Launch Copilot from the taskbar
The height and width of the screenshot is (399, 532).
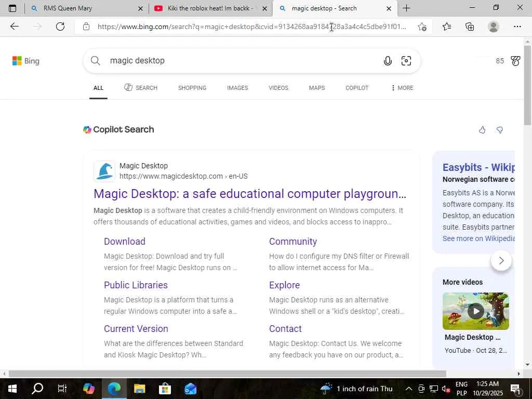click(x=88, y=389)
